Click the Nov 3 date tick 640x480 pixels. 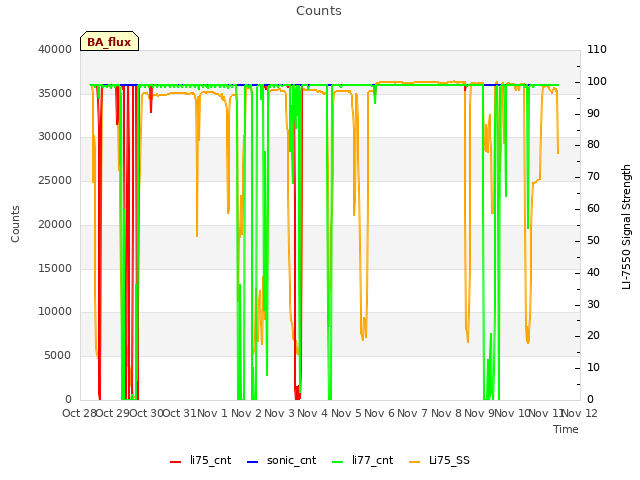point(280,413)
